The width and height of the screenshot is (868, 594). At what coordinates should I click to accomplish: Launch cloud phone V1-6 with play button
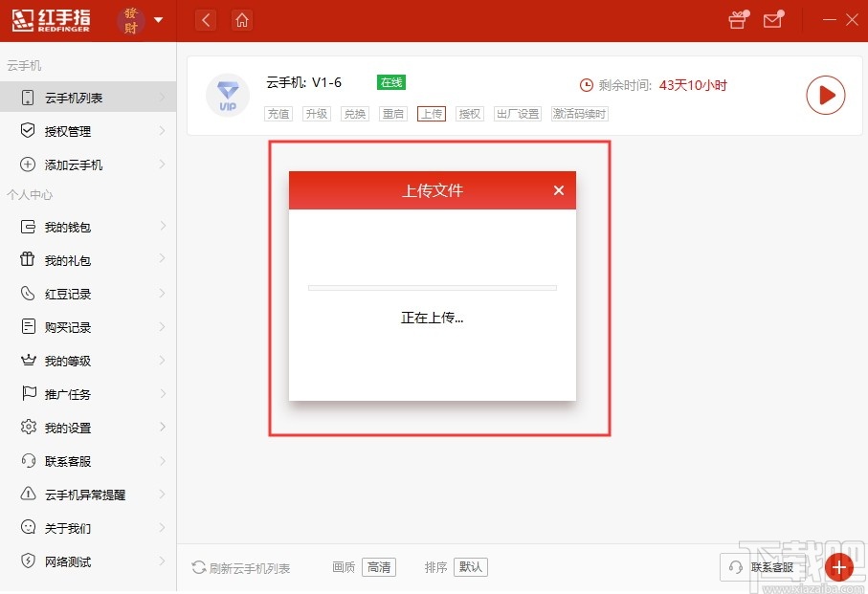point(825,95)
